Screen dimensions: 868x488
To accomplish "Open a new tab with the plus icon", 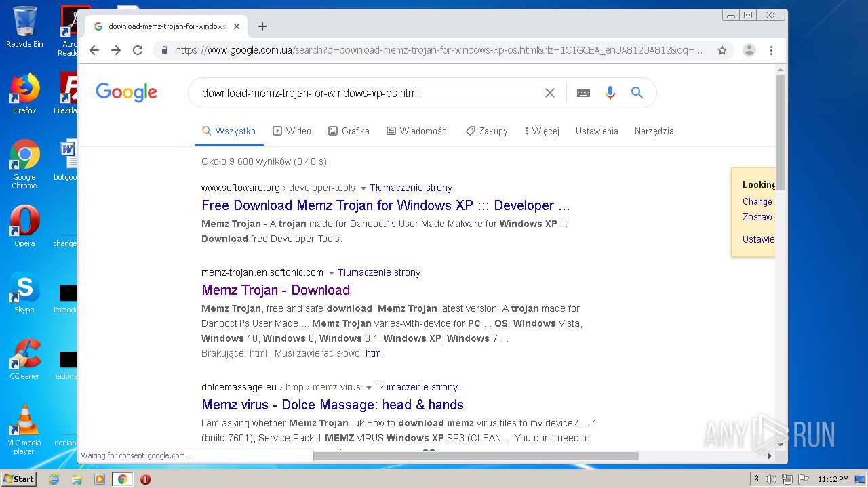I will click(262, 26).
